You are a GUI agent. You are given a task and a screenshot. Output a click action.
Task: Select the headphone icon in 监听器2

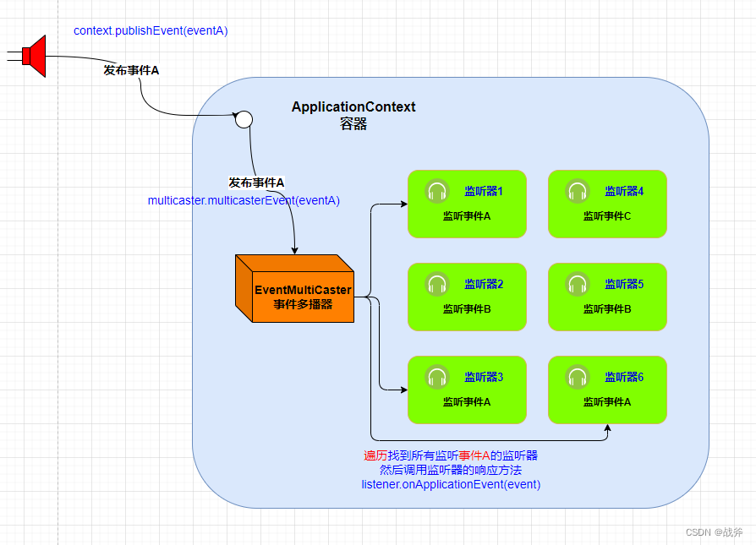coord(437,284)
